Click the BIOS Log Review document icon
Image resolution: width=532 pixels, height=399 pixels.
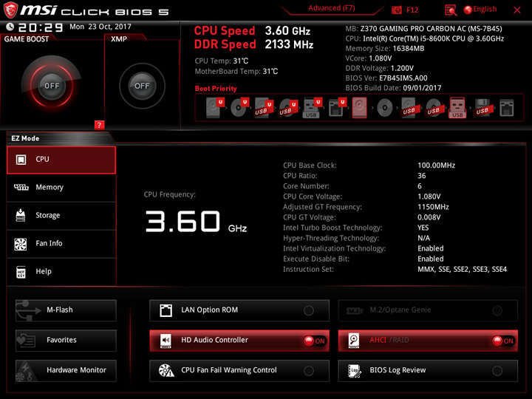(355, 370)
